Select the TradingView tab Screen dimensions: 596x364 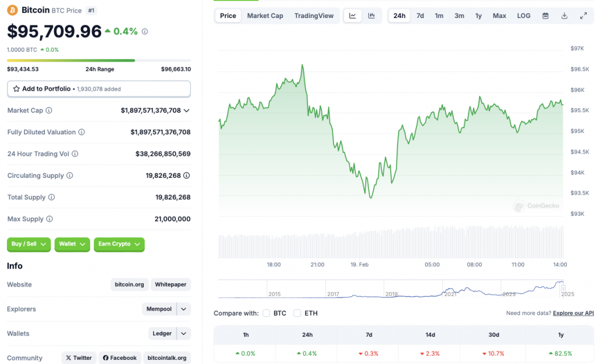pyautogui.click(x=314, y=16)
